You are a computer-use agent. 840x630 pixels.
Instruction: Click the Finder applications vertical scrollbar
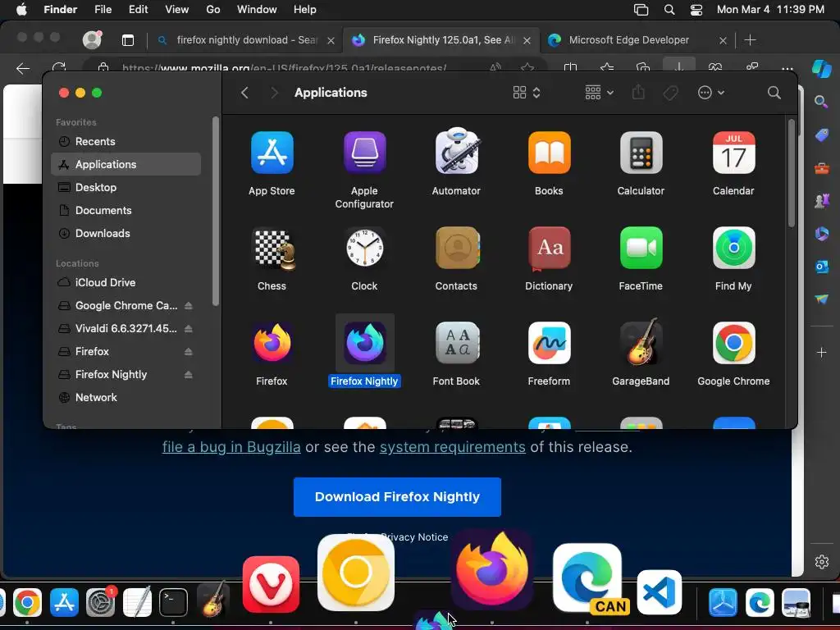[792, 172]
